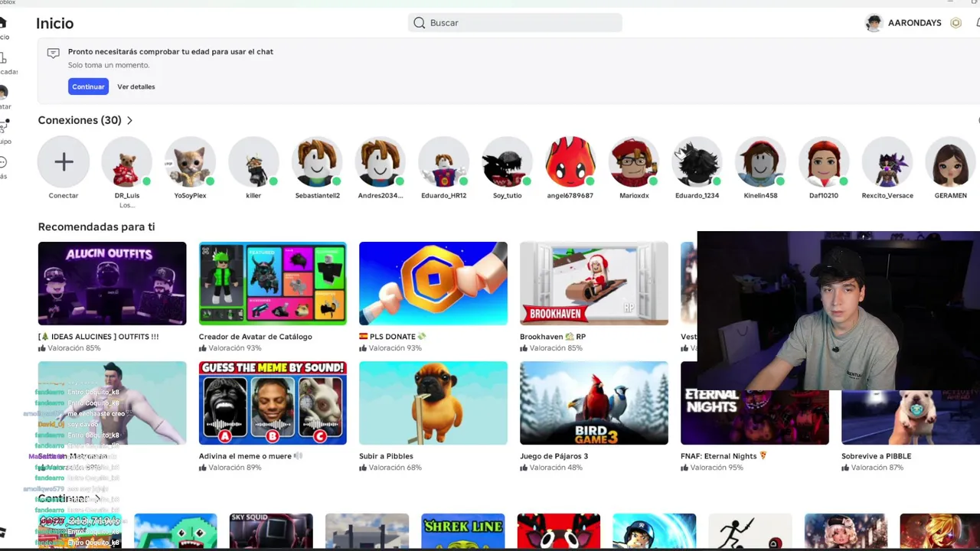This screenshot has width=980, height=551.
Task: Open Sebastiantell2 friend avatar
Action: point(317,161)
